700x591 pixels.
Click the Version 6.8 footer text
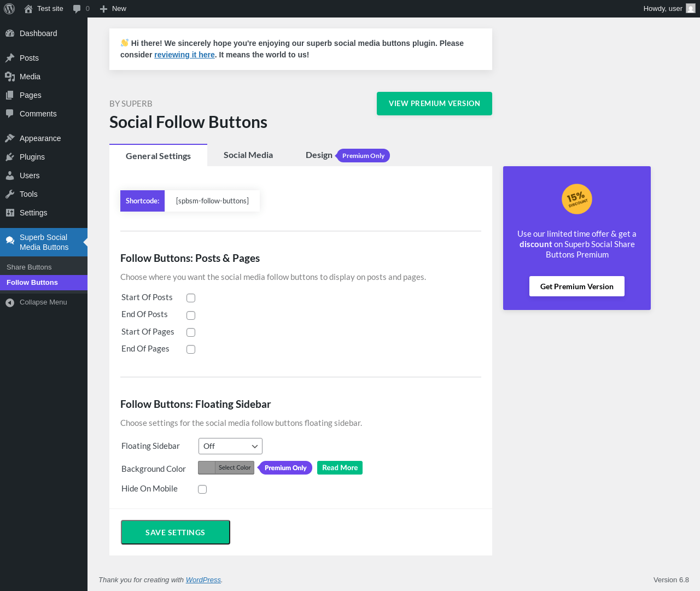point(671,580)
